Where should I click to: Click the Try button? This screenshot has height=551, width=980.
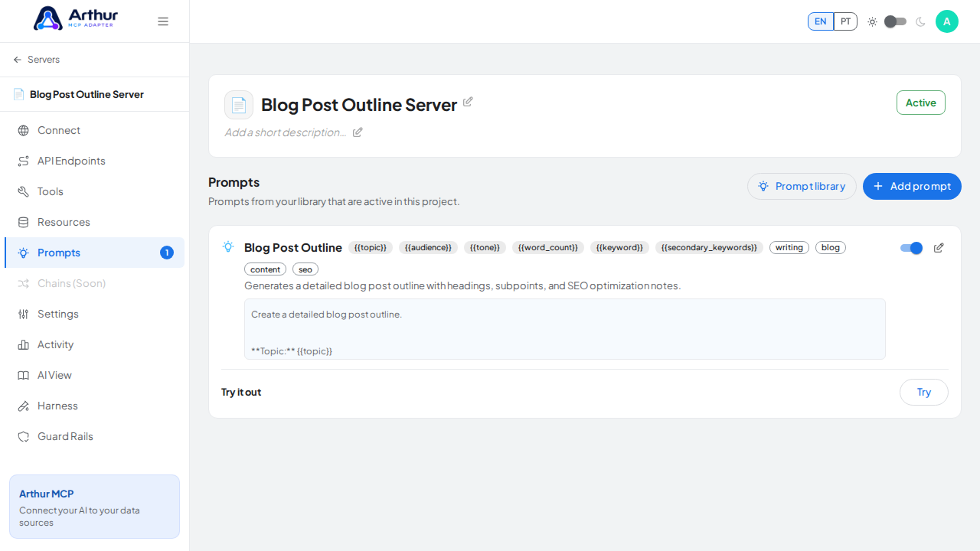click(x=924, y=392)
